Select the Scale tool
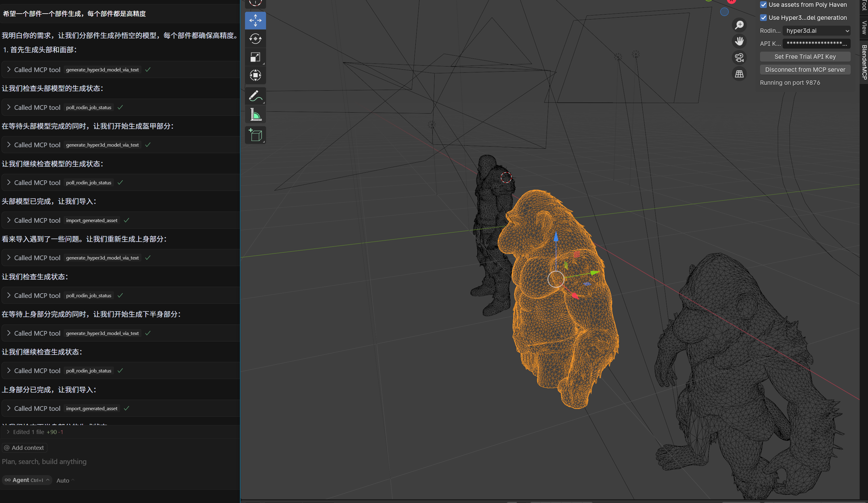The height and width of the screenshot is (503, 868). click(255, 57)
